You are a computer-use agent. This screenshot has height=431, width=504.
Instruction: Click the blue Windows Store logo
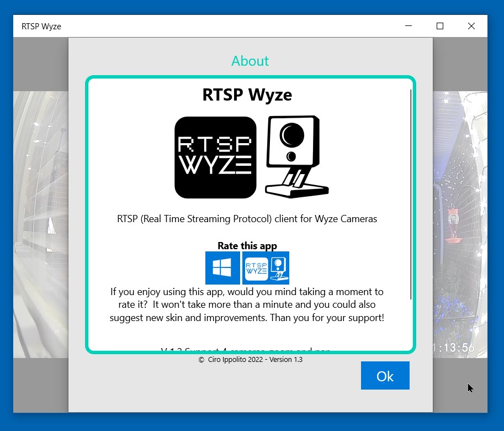click(222, 267)
